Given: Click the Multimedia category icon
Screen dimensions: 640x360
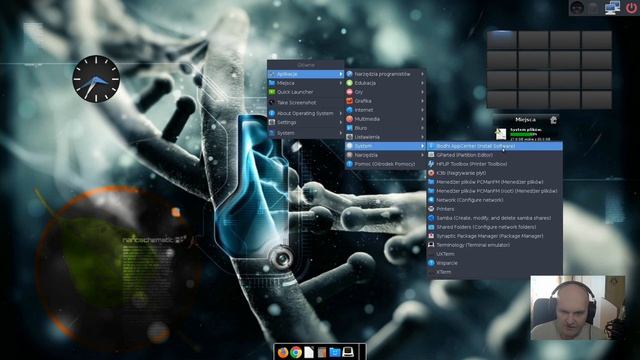Looking at the screenshot, I should (349, 119).
